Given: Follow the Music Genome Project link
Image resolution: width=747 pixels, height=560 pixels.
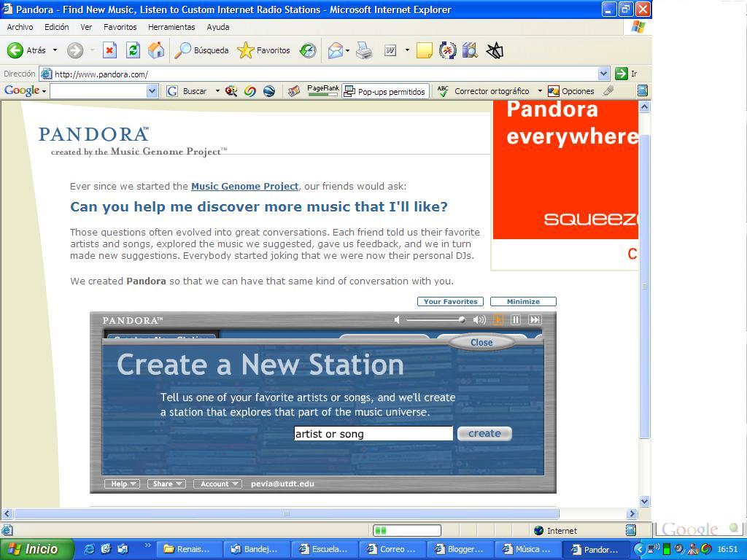Looking at the screenshot, I should click(245, 186).
